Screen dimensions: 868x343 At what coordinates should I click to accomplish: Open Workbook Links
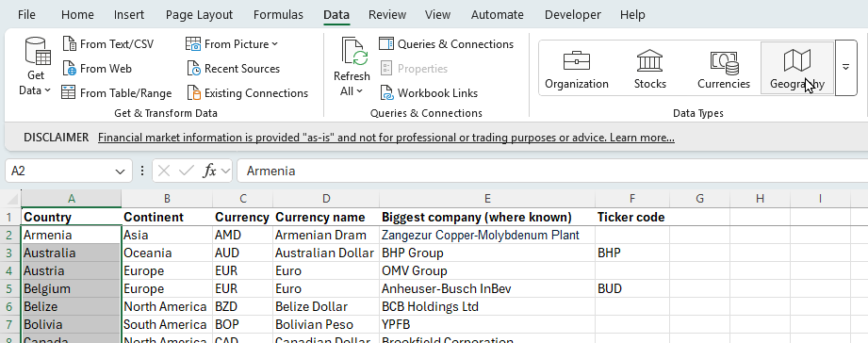429,93
